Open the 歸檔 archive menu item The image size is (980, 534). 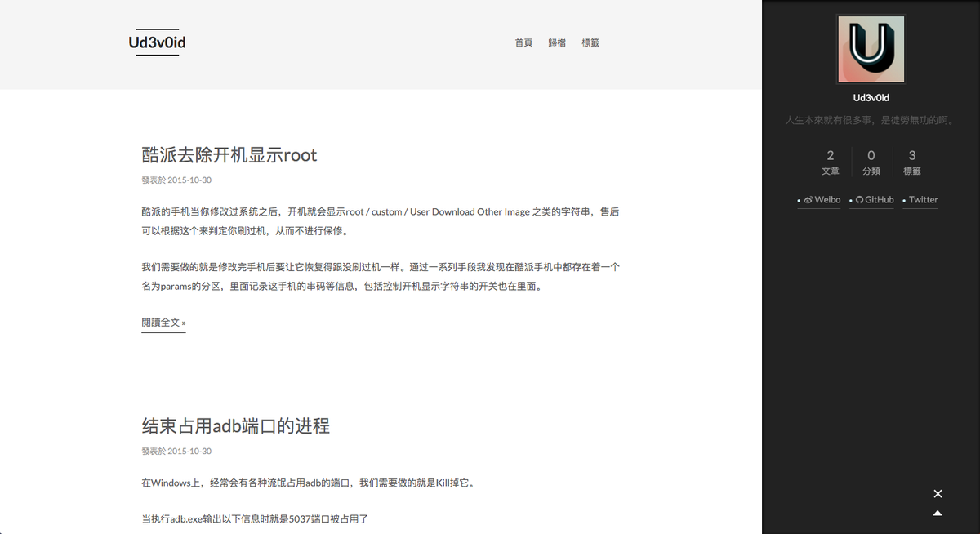click(557, 42)
